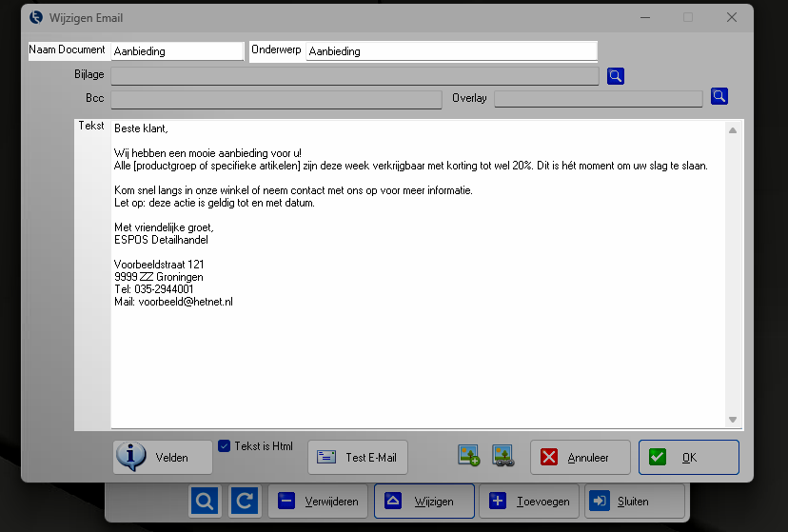Image resolution: width=788 pixels, height=532 pixels.
Task: Uncheck the Tekst is Html checkbox
Action: (x=225, y=445)
